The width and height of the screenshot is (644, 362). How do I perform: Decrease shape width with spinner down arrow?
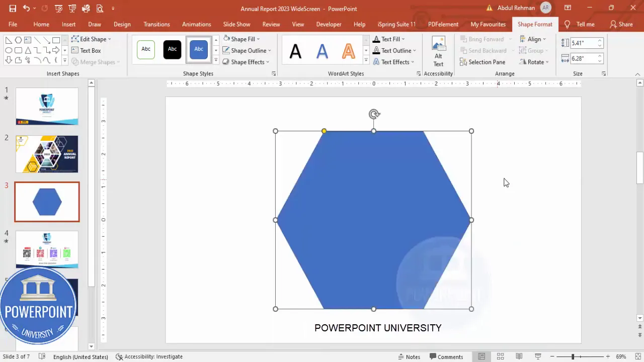(600, 61)
